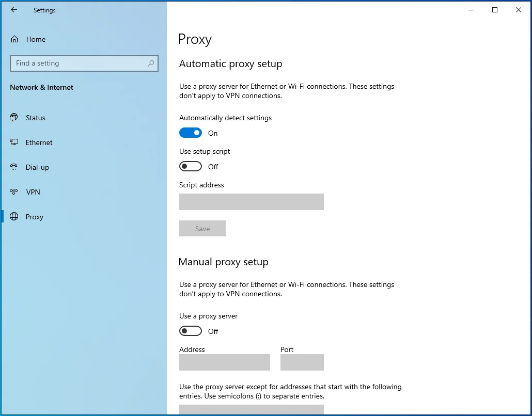Click the Save button
Screen dimensions: 532x416
pyautogui.click(x=202, y=229)
